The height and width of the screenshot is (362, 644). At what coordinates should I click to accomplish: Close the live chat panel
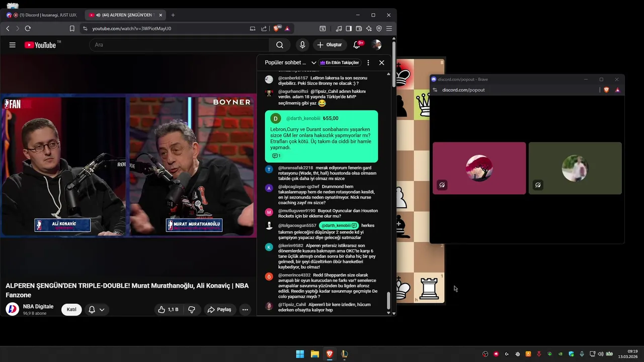[x=381, y=63]
